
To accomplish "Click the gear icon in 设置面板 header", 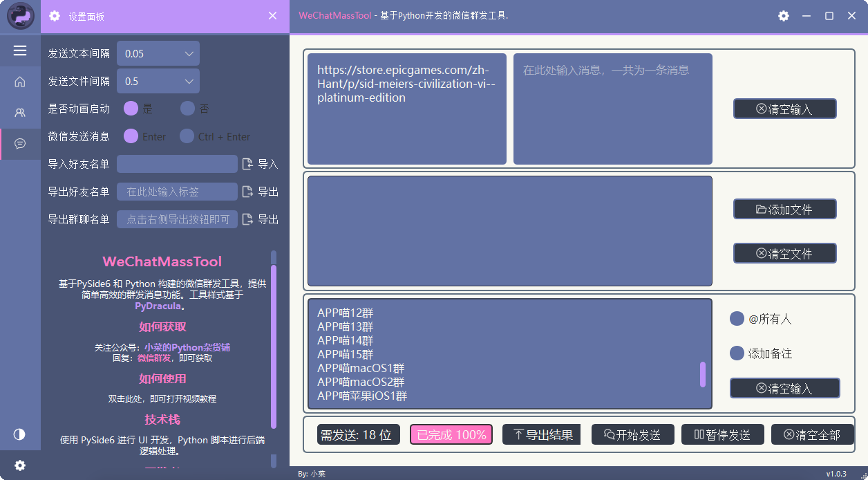I will pos(55,16).
